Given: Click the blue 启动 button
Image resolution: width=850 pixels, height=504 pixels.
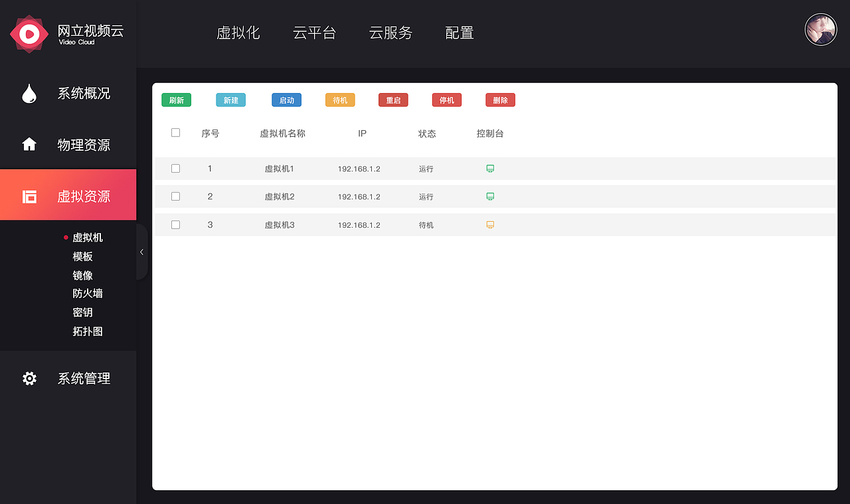Looking at the screenshot, I should tap(286, 100).
